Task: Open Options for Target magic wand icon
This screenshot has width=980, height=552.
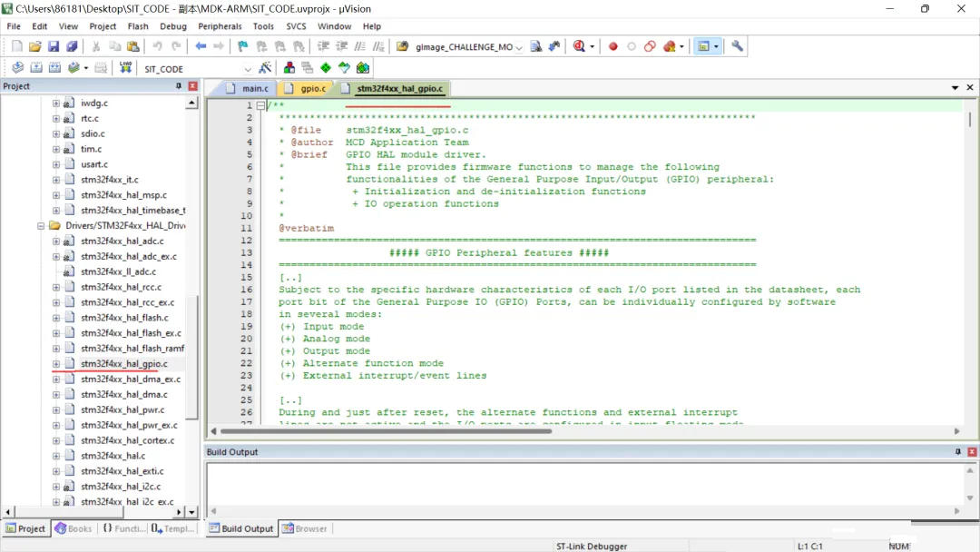Action: click(265, 68)
